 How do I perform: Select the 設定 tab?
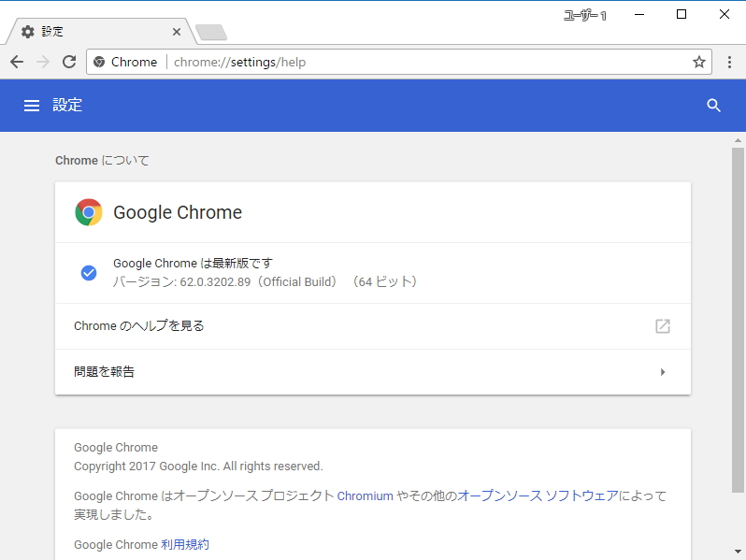pos(100,32)
